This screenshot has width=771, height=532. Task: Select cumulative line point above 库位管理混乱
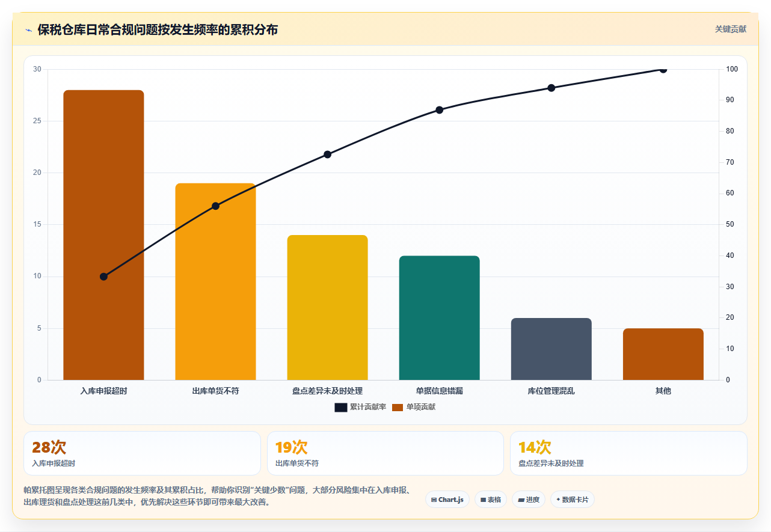pyautogui.click(x=551, y=88)
